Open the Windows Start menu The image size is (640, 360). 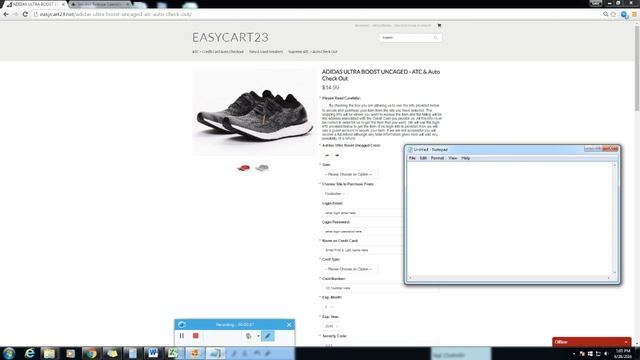[x=9, y=353]
